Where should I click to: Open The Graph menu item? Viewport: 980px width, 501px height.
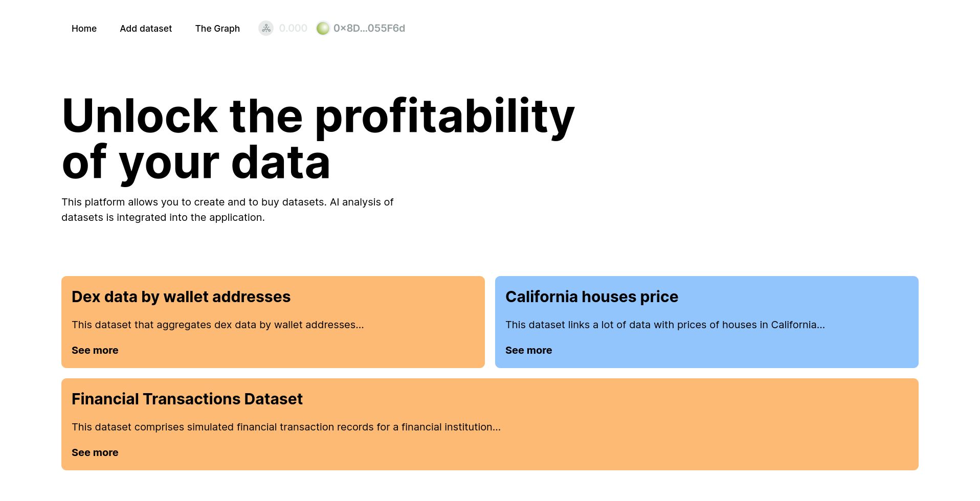click(217, 29)
